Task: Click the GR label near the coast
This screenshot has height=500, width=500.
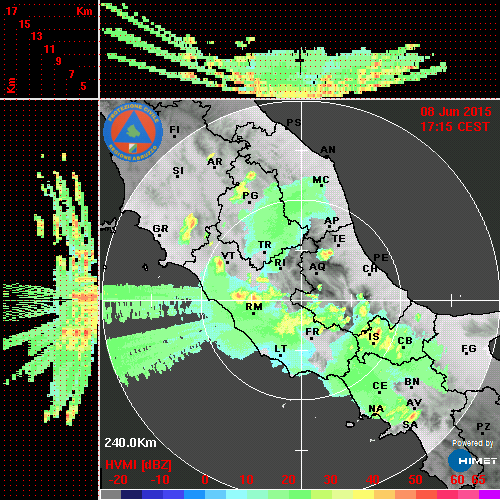Action: pos(160,229)
